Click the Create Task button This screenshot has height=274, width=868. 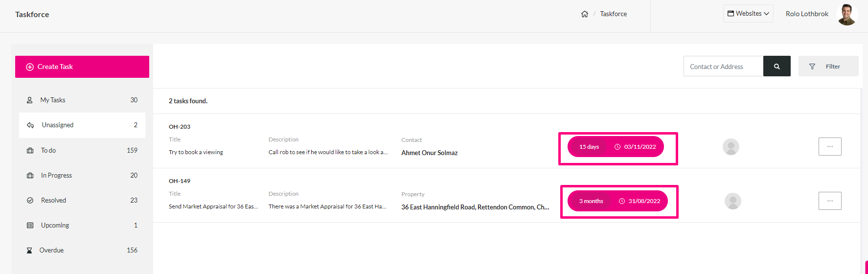click(82, 67)
